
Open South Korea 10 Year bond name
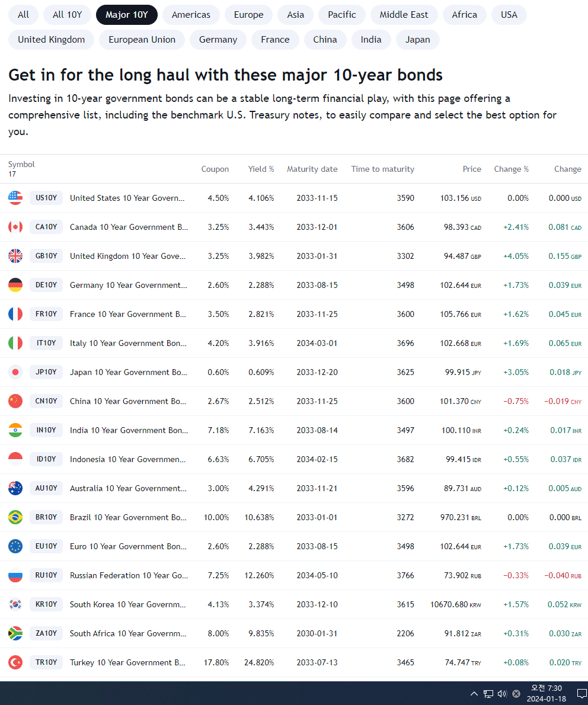tap(128, 605)
